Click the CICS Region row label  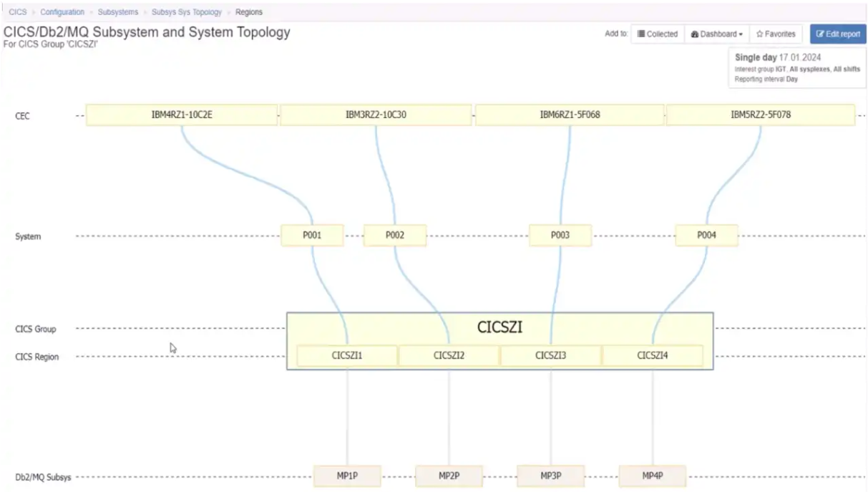(x=37, y=357)
